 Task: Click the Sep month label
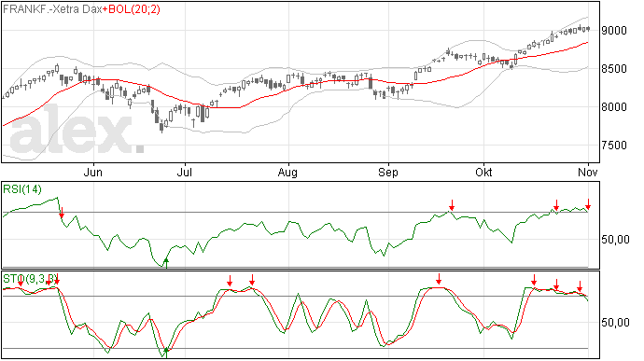388,173
